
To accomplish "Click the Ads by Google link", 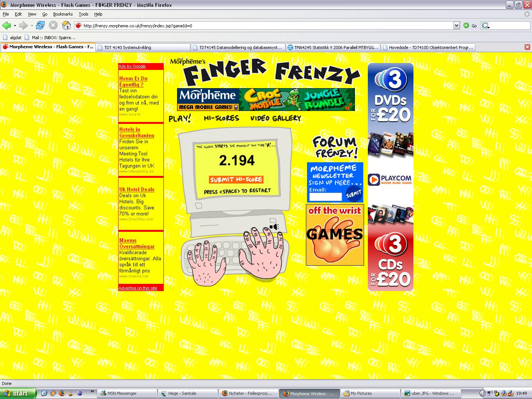I will click(x=132, y=66).
